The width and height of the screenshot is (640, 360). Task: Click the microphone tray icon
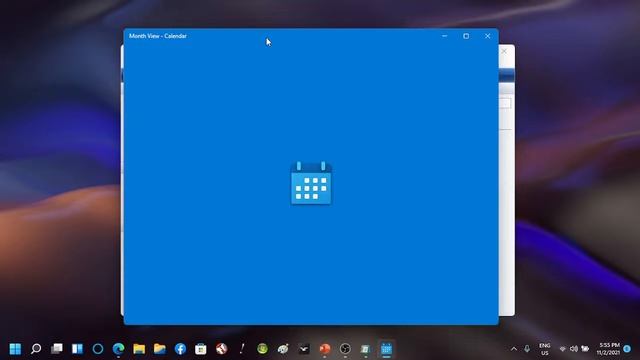(527, 349)
